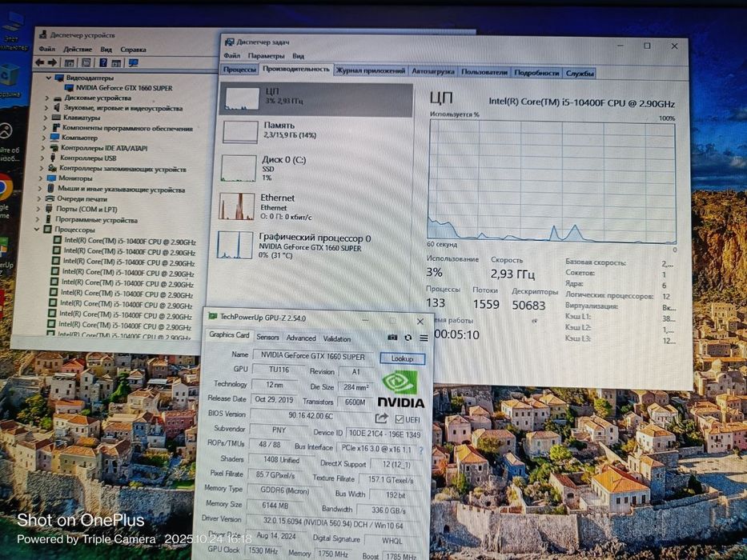Expand the Порты (COM и LPT) node

point(38,209)
